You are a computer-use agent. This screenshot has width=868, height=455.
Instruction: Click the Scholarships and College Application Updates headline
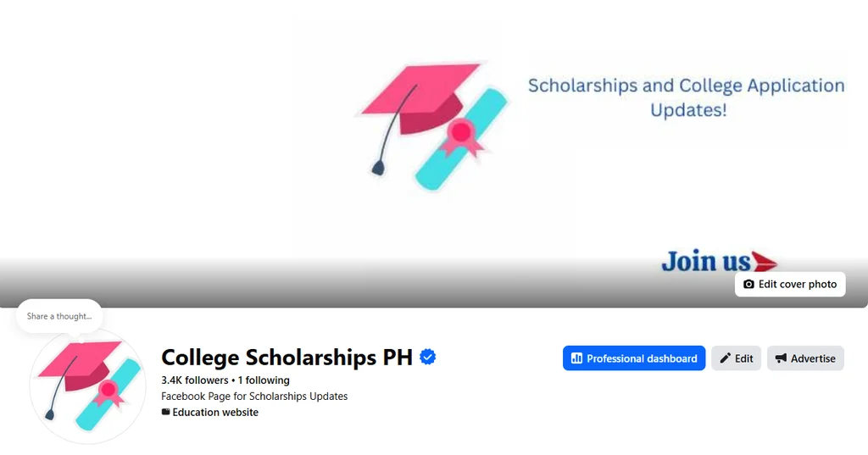tap(687, 97)
